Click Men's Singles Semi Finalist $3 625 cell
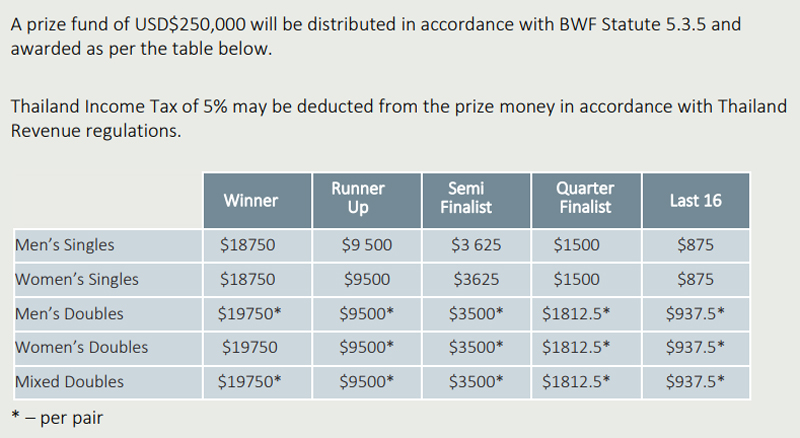 [476, 245]
